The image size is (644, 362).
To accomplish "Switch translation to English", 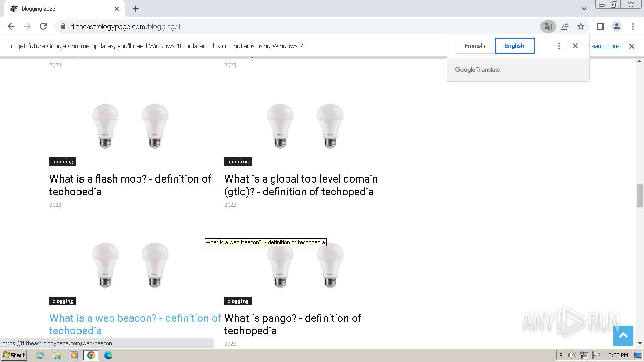I will coord(515,46).
